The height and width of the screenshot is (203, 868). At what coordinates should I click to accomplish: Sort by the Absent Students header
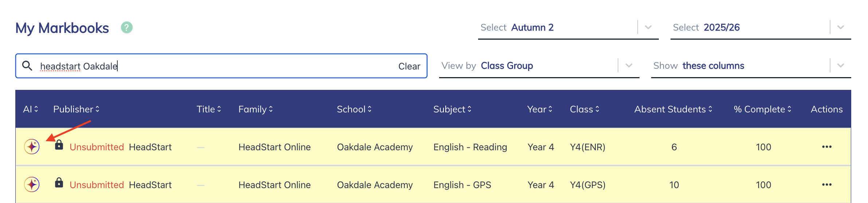(x=673, y=109)
